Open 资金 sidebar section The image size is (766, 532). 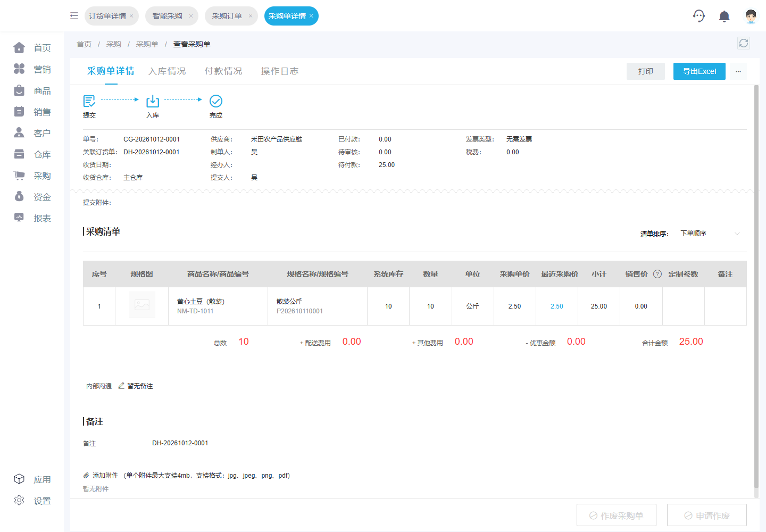(x=32, y=197)
